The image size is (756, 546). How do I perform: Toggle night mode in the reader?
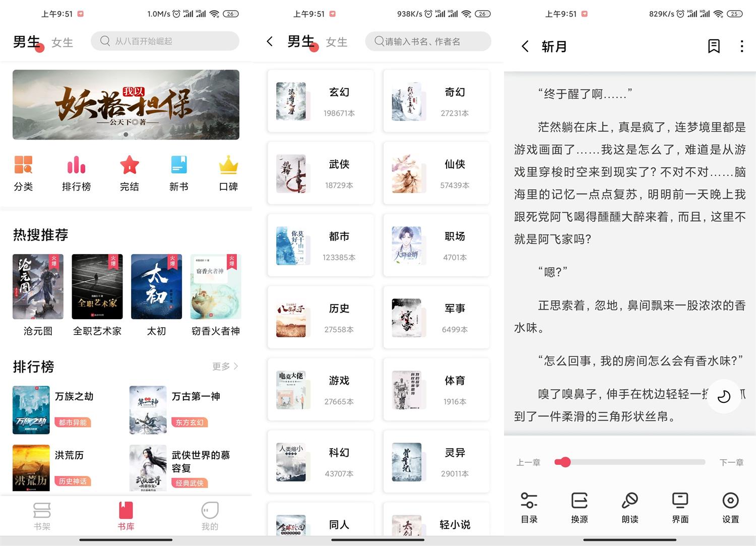[724, 397]
